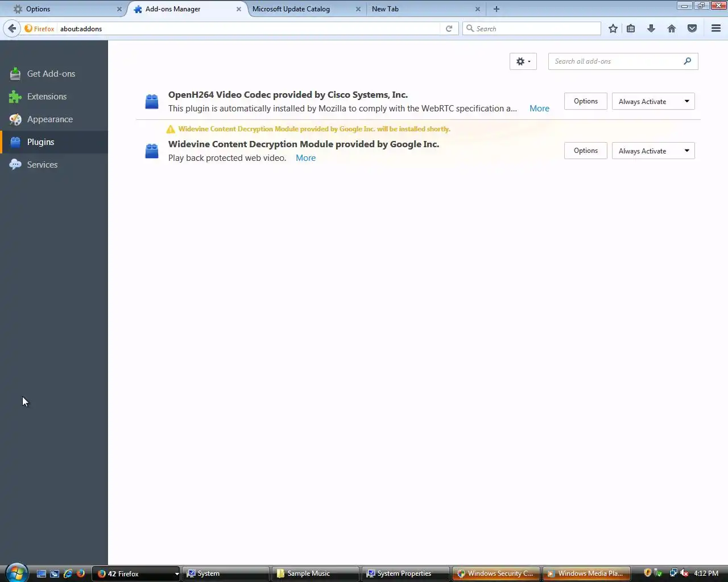Show bookmarks list
Viewport: 728px width, 582px height.
631,28
